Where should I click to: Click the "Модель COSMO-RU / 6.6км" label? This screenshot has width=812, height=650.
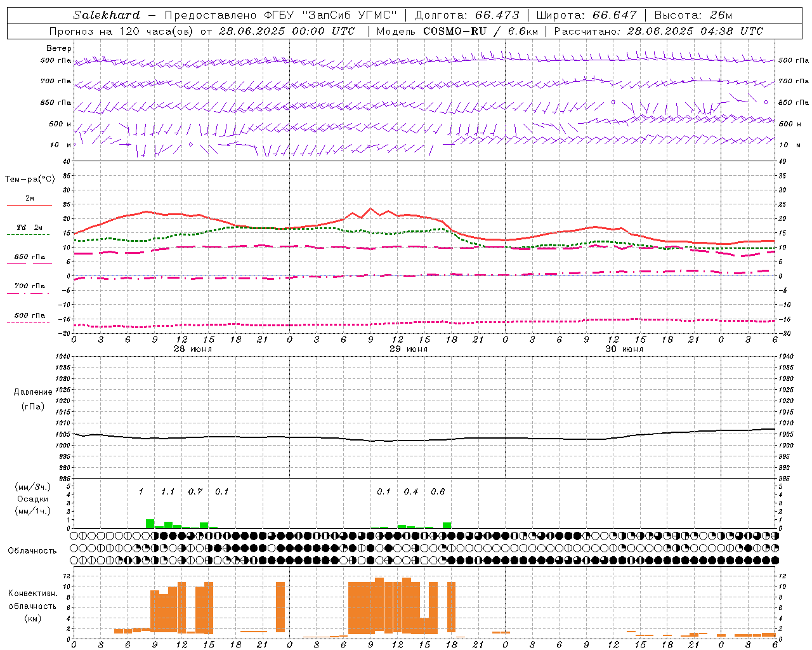pyautogui.click(x=457, y=31)
